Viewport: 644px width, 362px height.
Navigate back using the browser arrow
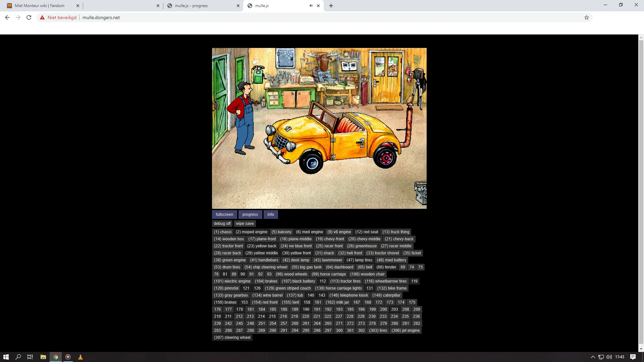[7, 17]
